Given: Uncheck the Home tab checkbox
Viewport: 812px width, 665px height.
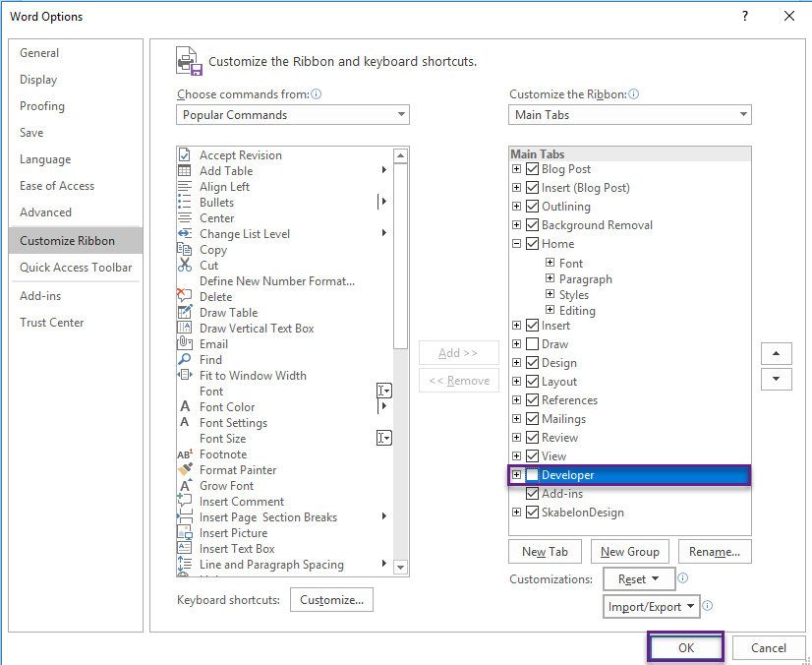Looking at the screenshot, I should click(x=532, y=244).
